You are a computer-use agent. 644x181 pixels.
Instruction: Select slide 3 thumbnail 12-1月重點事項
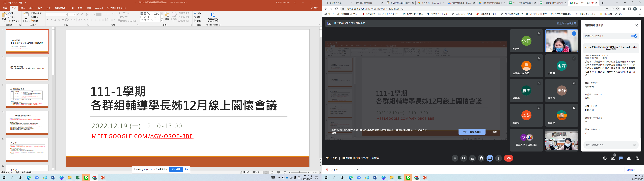click(x=27, y=96)
